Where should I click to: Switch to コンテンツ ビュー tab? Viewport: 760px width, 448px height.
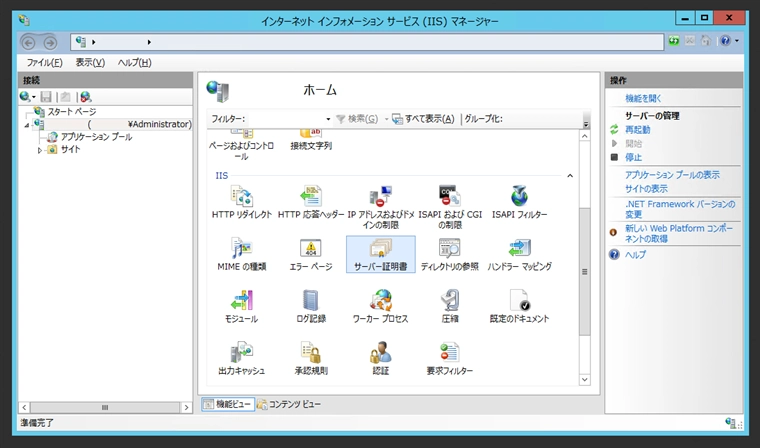coord(289,404)
